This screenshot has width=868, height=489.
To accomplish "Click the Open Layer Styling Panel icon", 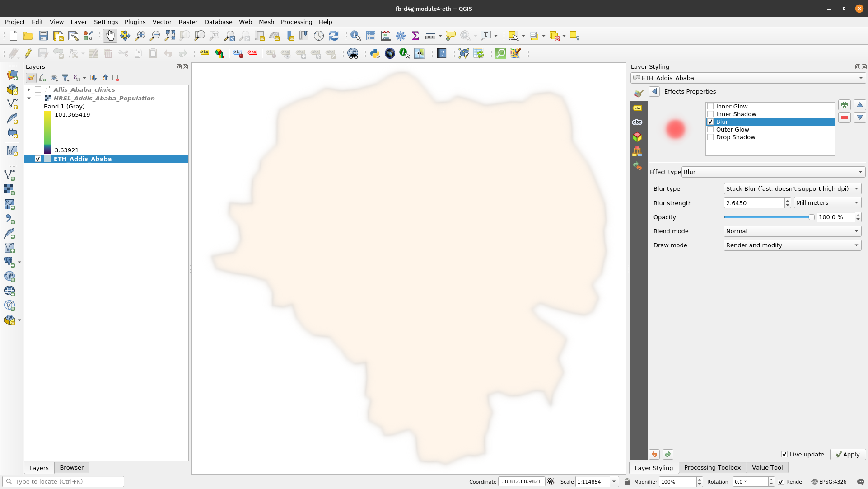I will (30, 78).
